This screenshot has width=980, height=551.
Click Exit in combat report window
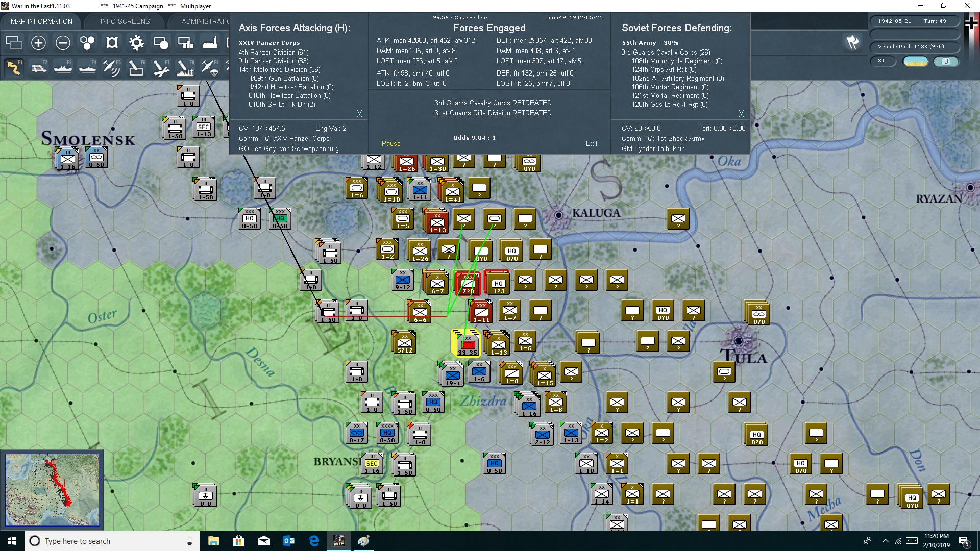(x=592, y=143)
